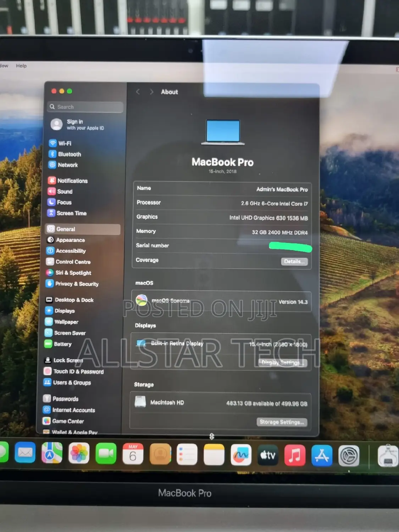
Task: Click the computer name Admin's MacBook Pro
Action: [x=282, y=189]
